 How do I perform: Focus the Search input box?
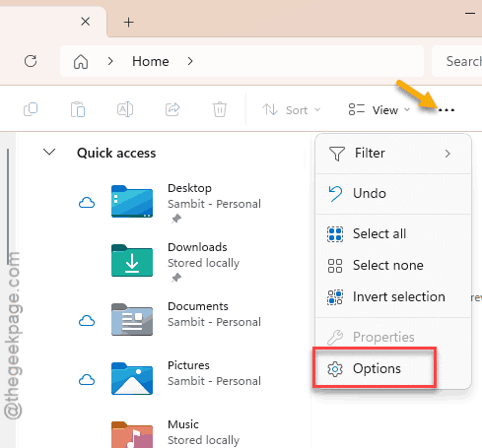tap(457, 61)
